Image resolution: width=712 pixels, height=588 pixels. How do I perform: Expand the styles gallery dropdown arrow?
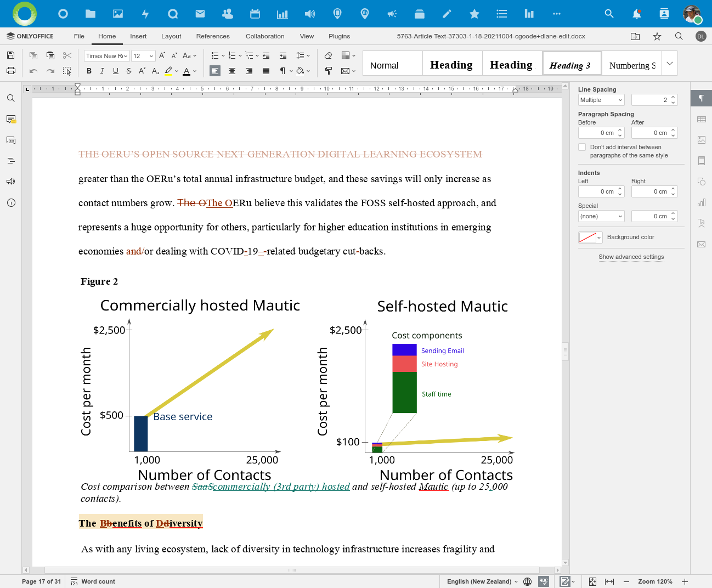670,63
